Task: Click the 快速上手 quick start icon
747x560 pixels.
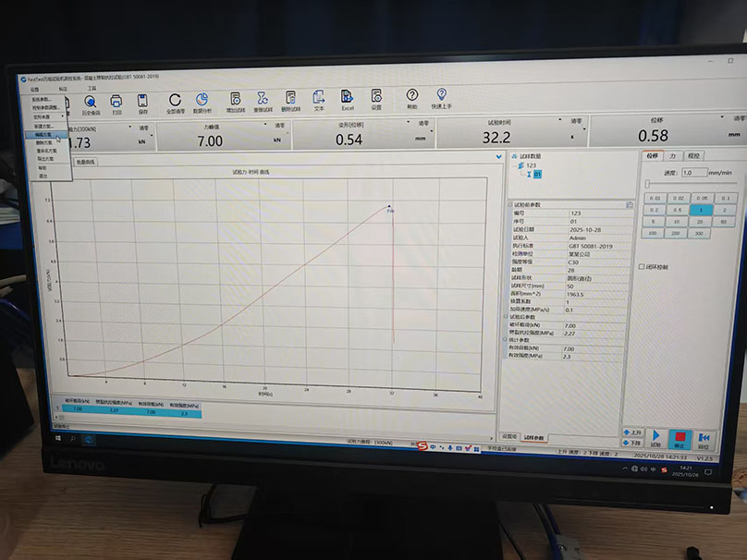Action: [442, 97]
